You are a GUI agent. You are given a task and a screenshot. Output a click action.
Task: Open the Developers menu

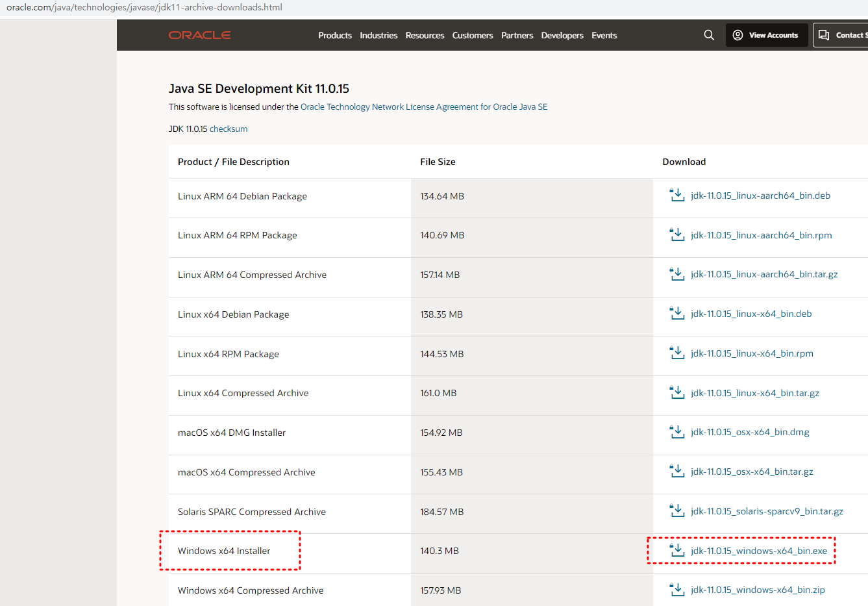(562, 35)
